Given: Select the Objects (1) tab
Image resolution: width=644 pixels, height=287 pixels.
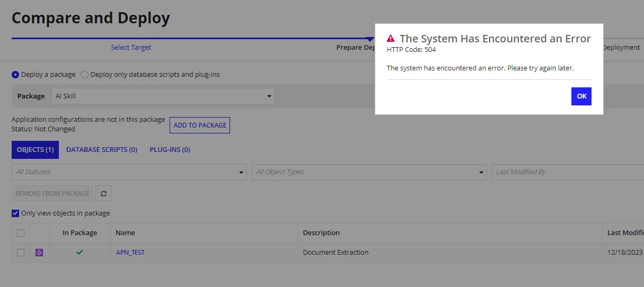Looking at the screenshot, I should pyautogui.click(x=35, y=150).
